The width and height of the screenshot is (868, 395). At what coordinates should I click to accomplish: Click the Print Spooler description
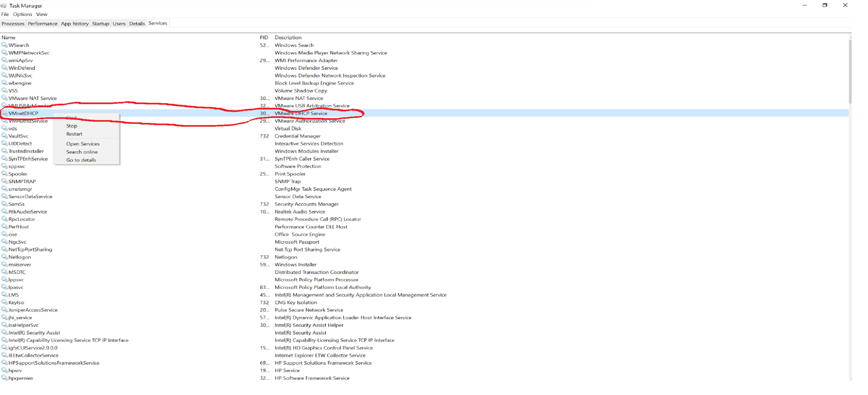[x=290, y=174]
